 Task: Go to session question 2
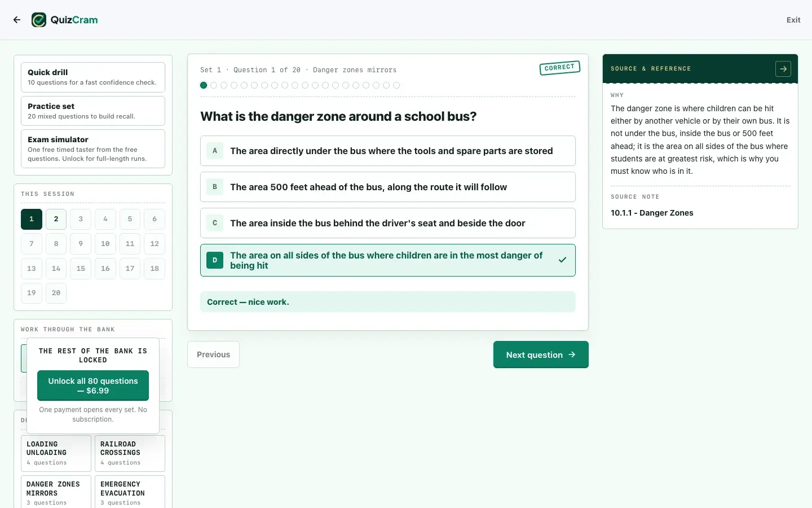point(56,219)
